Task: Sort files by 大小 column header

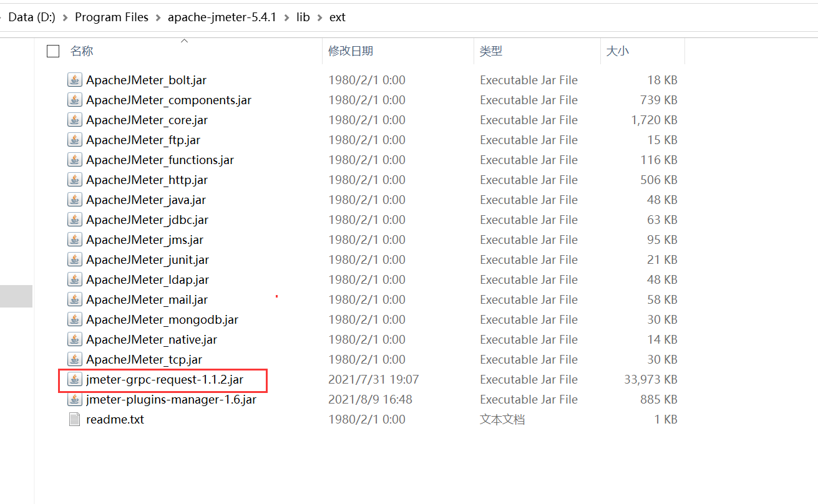Action: (618, 51)
